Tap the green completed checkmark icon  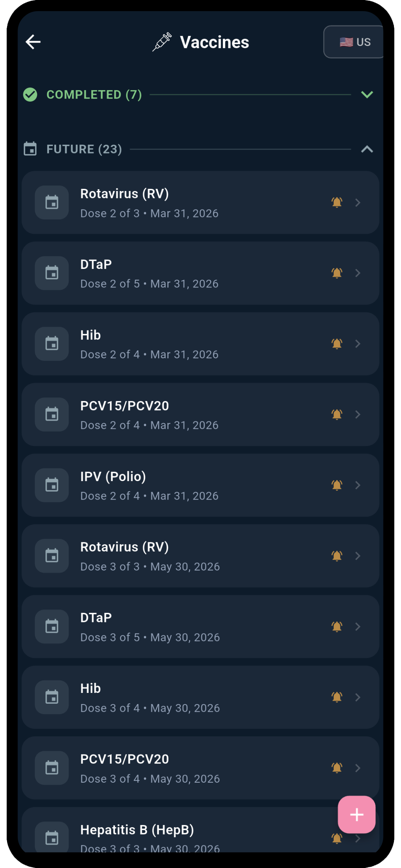(x=30, y=95)
